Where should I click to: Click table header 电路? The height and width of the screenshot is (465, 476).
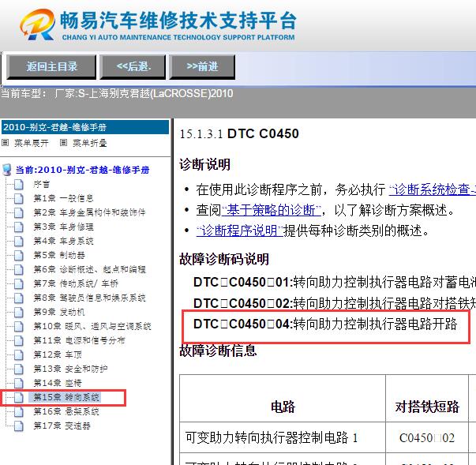point(283,407)
